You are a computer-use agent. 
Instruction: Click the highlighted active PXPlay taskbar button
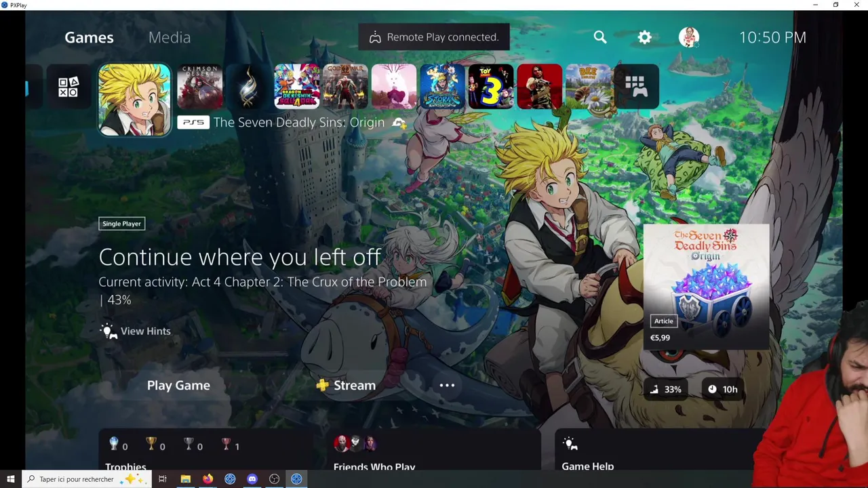(296, 479)
